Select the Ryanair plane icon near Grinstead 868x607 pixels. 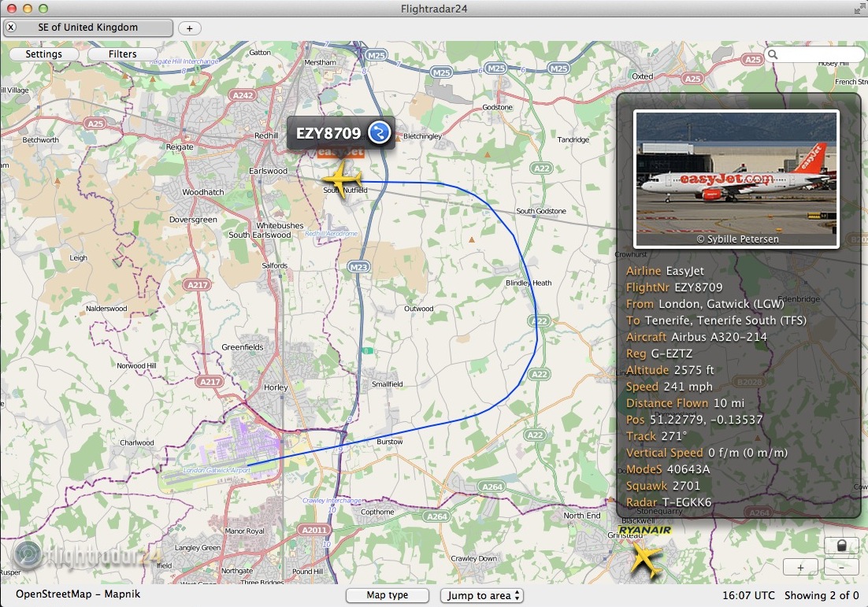click(x=645, y=560)
